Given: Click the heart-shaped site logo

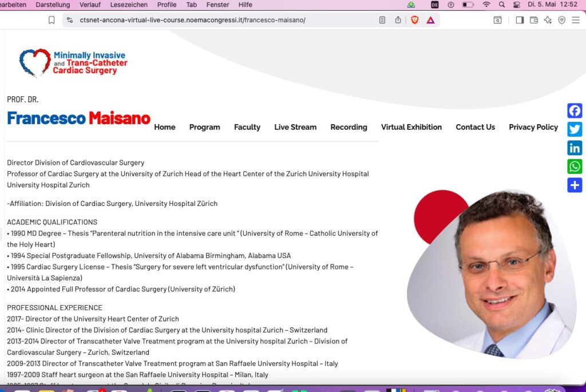Looking at the screenshot, I should (35, 63).
